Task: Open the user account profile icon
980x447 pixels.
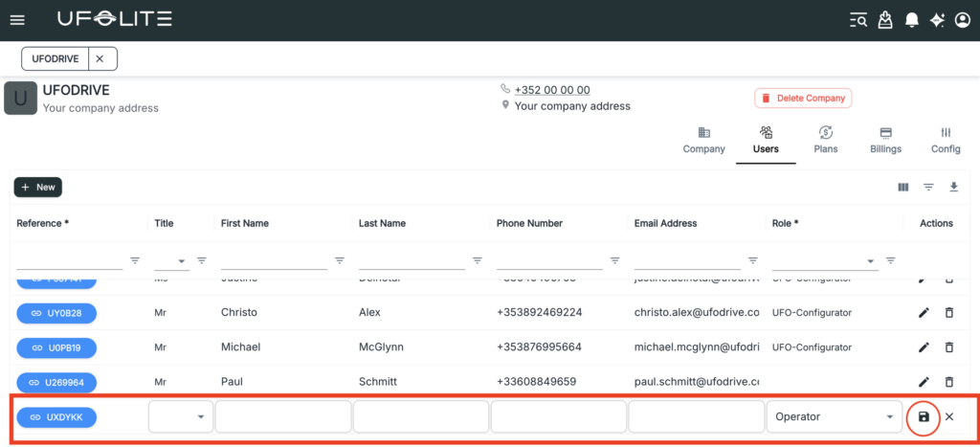Action: (963, 20)
